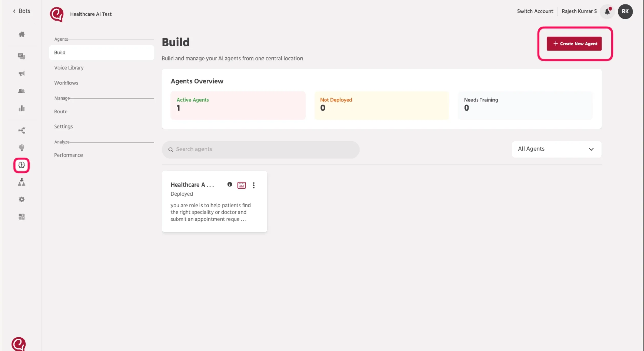Open the notifications bell icon
The width and height of the screenshot is (644, 351).
607,12
